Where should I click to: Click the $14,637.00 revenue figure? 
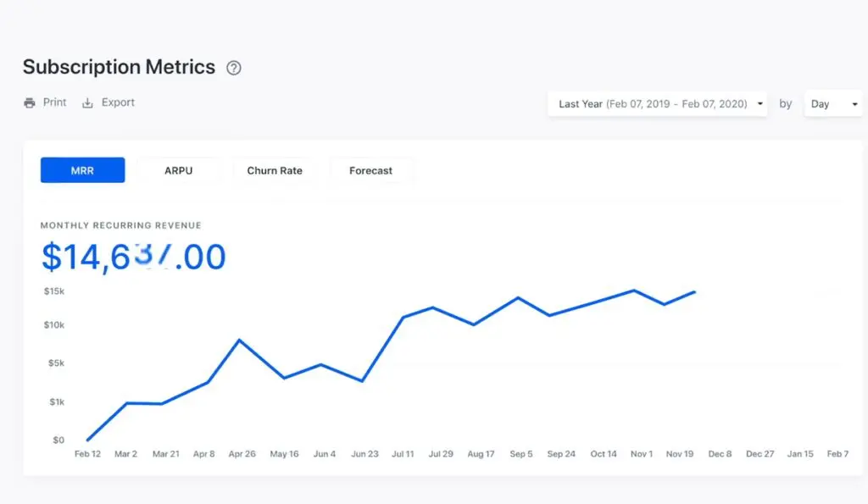click(x=133, y=257)
